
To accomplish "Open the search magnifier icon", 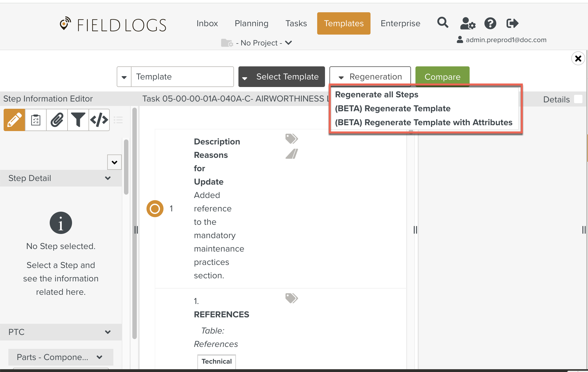I will (443, 23).
